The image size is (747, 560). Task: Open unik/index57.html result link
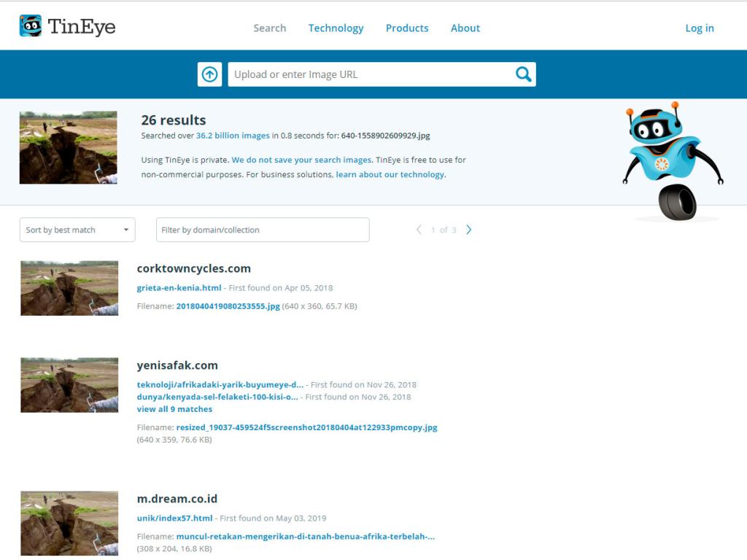174,518
